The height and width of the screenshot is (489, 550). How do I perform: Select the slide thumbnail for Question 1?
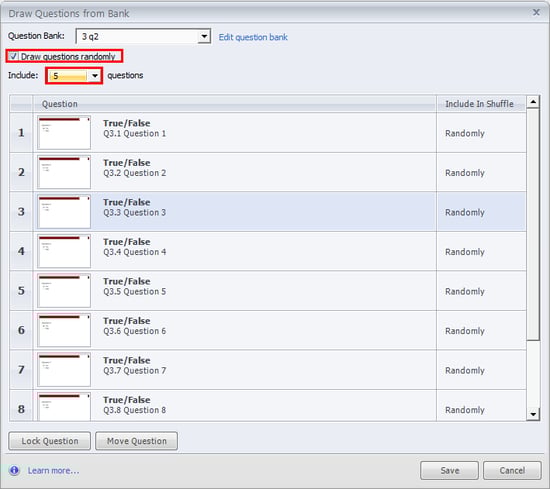pyautogui.click(x=64, y=133)
